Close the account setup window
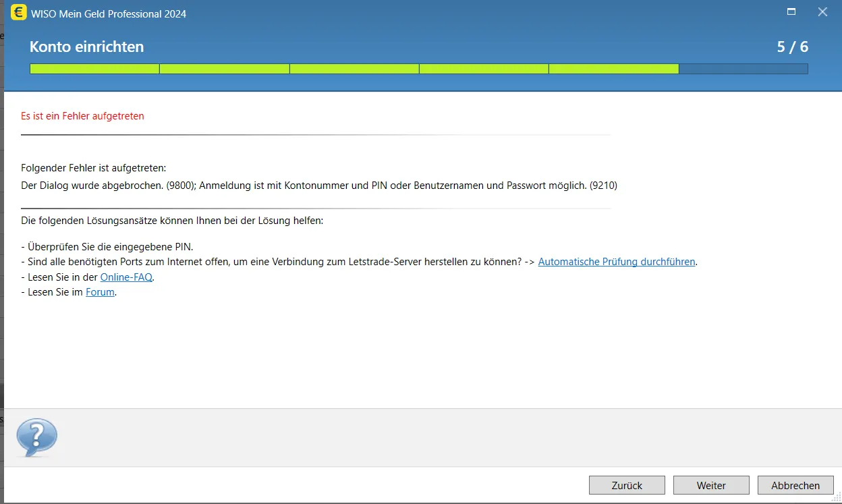Viewport: 842px width, 504px height. [x=822, y=12]
